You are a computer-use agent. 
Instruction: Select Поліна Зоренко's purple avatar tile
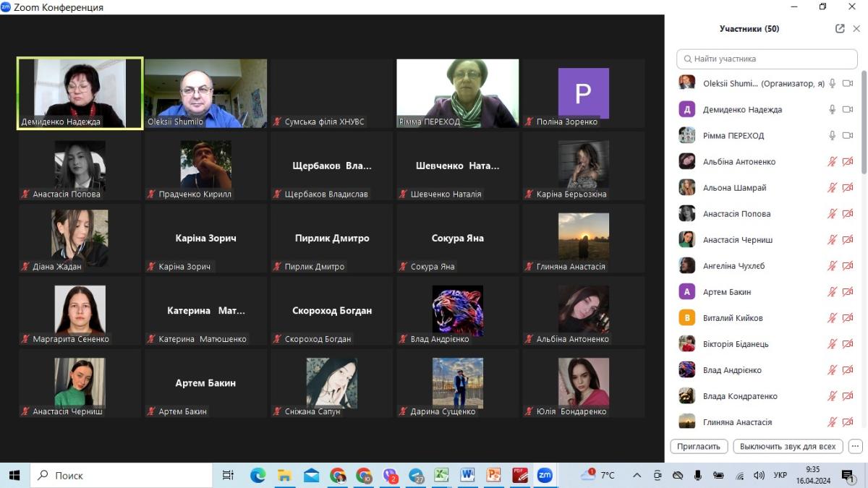583,93
